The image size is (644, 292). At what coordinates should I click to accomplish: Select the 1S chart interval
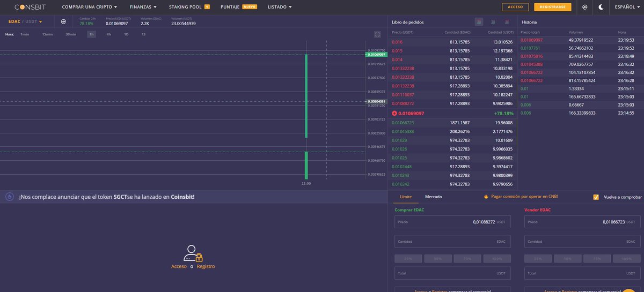143,34
